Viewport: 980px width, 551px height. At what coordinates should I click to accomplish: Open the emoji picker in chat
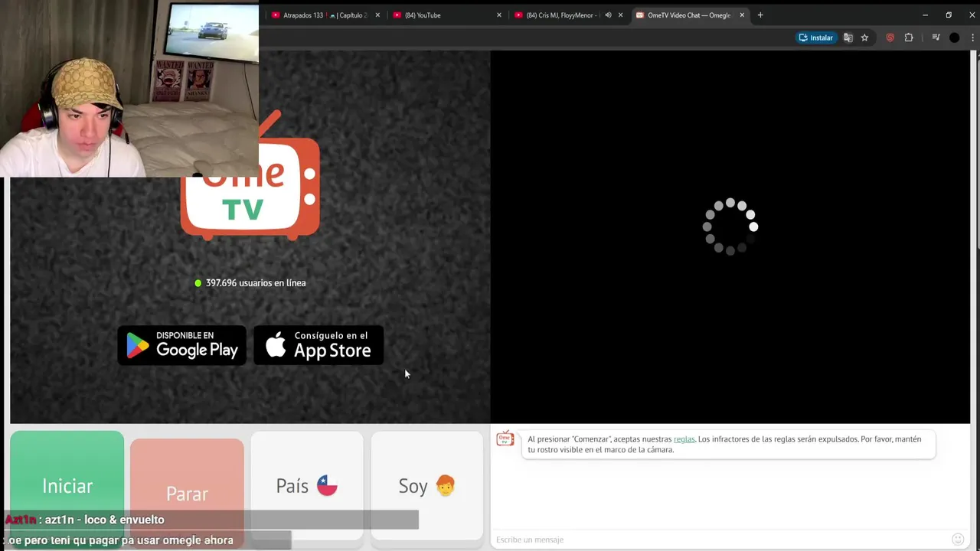[958, 540]
